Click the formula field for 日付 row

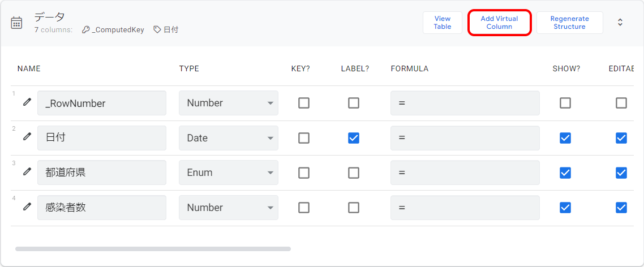pos(465,138)
